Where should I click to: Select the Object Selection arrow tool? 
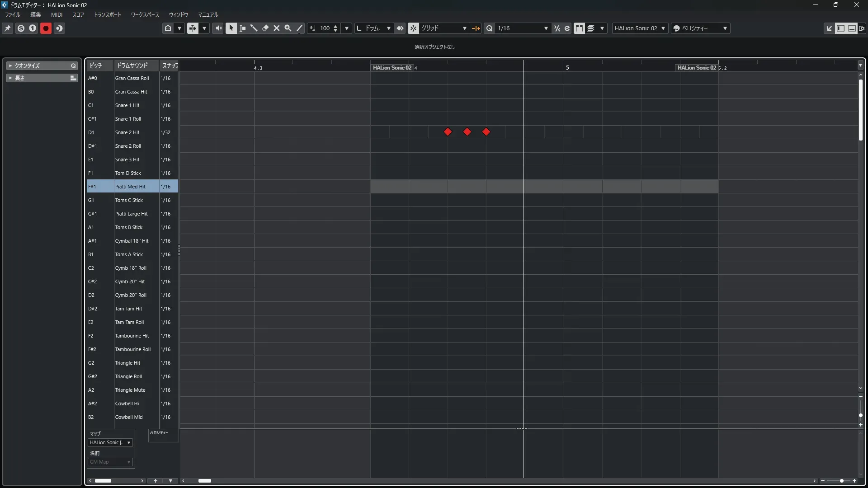231,28
